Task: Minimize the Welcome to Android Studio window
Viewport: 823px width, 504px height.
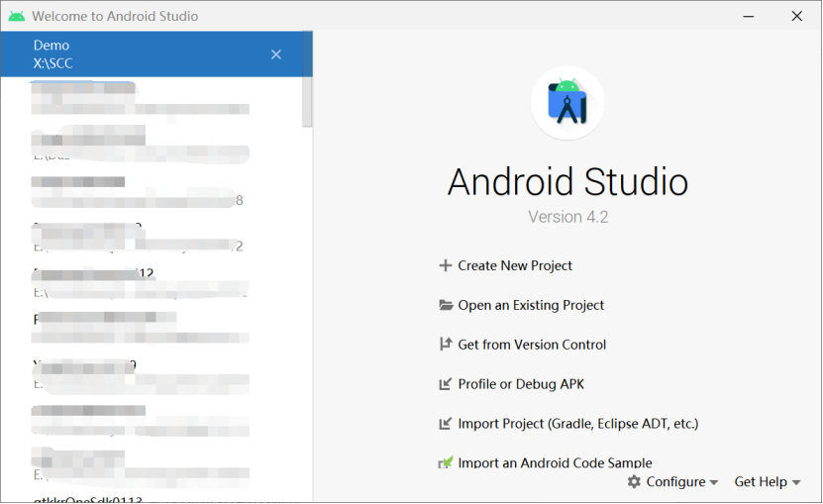Action: (x=749, y=16)
